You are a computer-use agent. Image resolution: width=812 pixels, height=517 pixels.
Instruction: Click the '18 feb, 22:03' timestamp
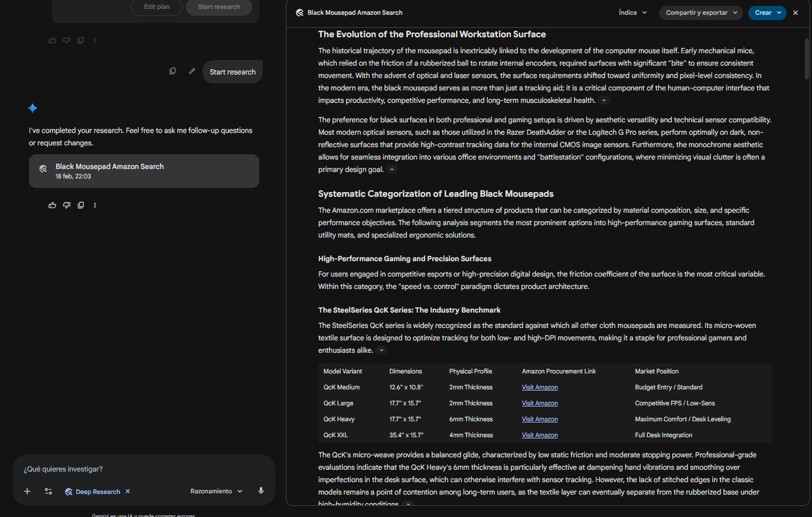73,177
